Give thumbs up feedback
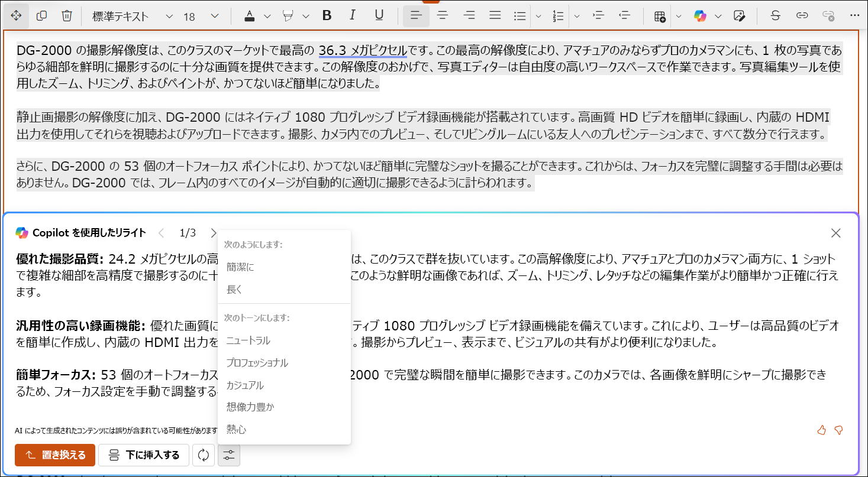The width and height of the screenshot is (868, 477). coord(821,430)
